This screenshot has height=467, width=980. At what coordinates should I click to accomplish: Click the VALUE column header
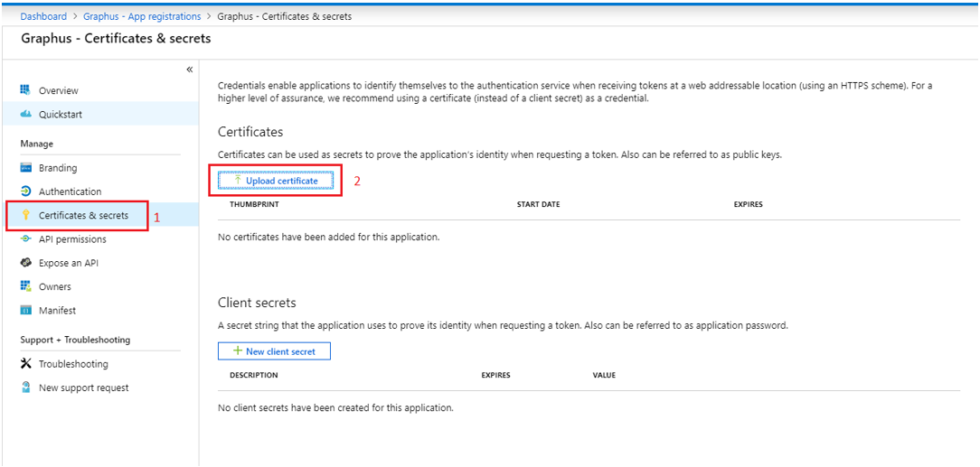(x=605, y=375)
